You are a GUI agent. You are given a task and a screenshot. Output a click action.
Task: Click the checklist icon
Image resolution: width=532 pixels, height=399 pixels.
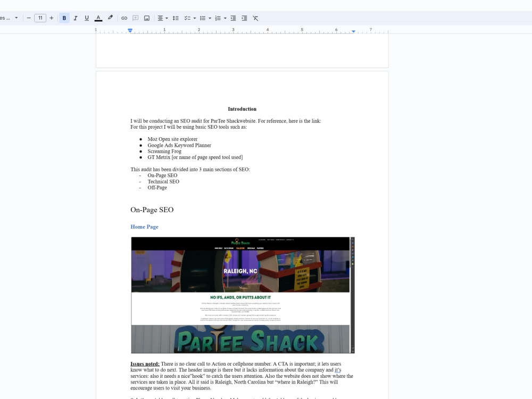click(x=187, y=18)
